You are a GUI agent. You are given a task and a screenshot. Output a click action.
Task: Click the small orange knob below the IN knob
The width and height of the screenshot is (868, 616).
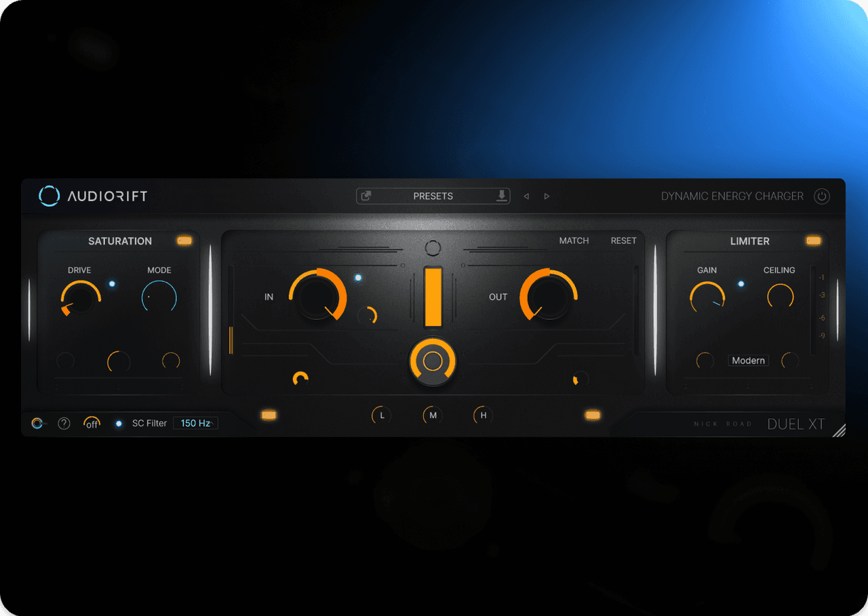coord(300,379)
